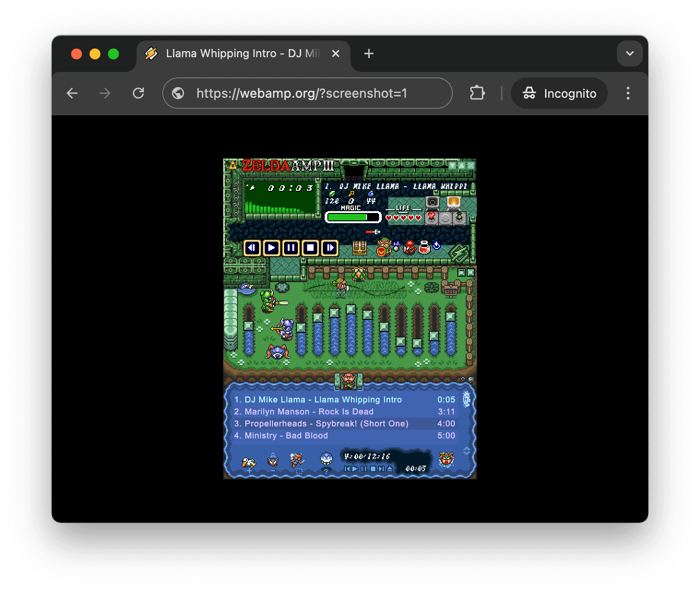Click the remove-tracks icon with minus sign
The image size is (700, 591).
point(273,461)
